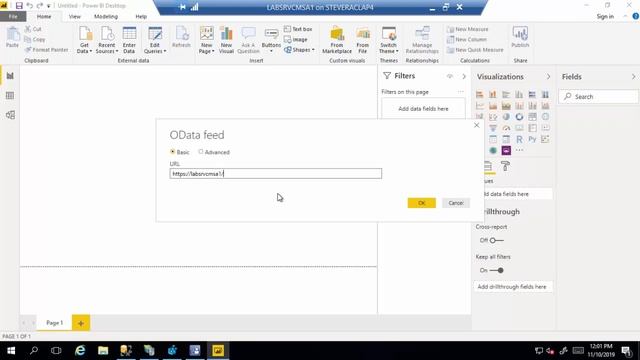Screen dimensions: 640x360
Task: Select the stacked bar chart visual
Action: pyautogui.click(x=480, y=94)
